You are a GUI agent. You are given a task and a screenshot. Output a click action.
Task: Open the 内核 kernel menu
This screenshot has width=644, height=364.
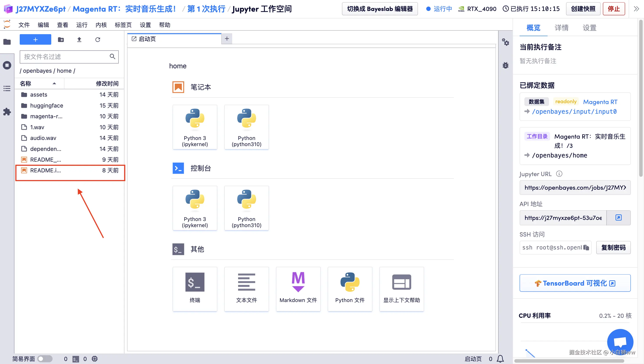coord(101,25)
